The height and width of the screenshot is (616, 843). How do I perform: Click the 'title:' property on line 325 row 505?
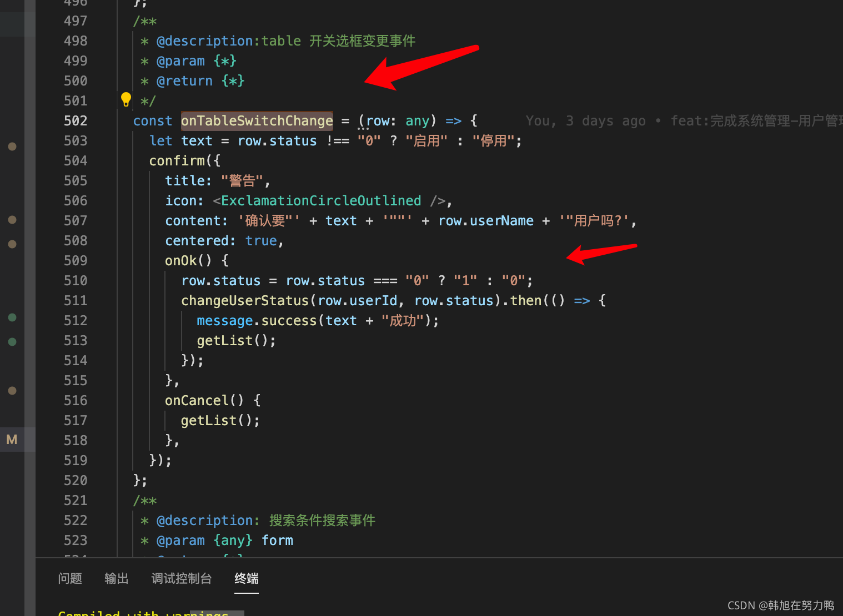[x=188, y=181]
